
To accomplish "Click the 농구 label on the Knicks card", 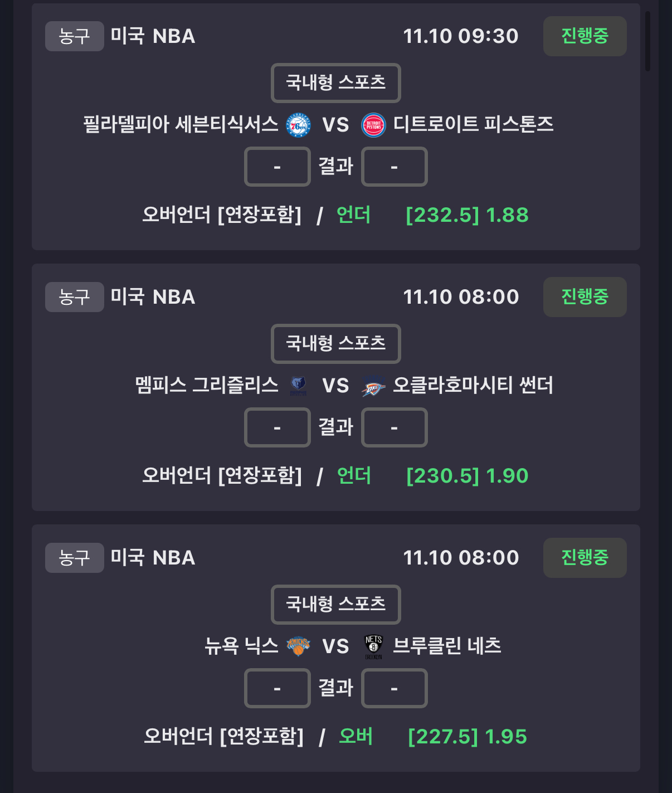I will coord(74,558).
